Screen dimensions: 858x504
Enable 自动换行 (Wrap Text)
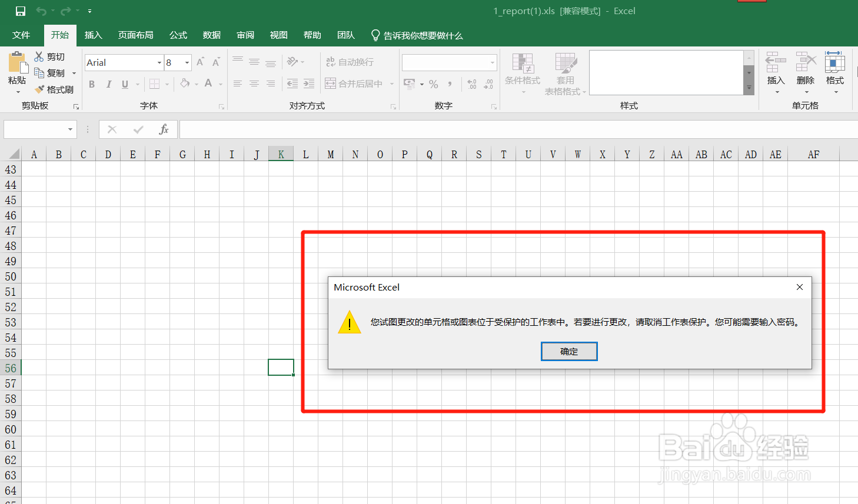pyautogui.click(x=344, y=61)
